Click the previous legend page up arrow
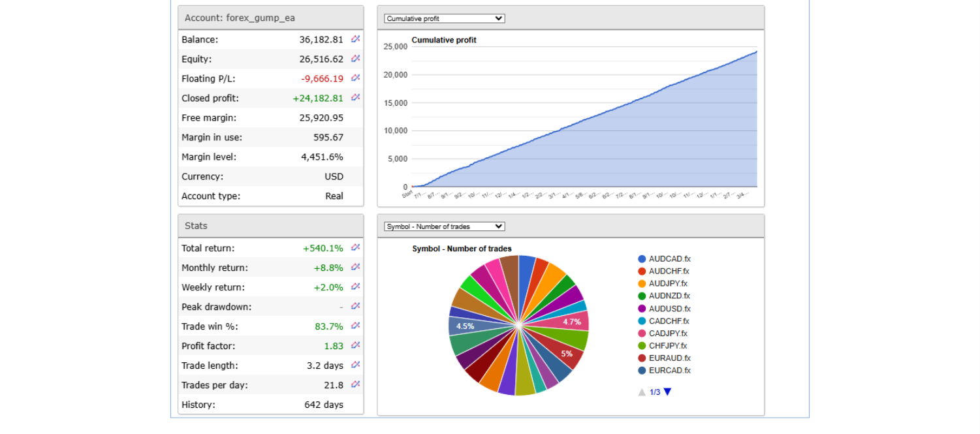Screen dimensions: 980x434 [x=642, y=392]
